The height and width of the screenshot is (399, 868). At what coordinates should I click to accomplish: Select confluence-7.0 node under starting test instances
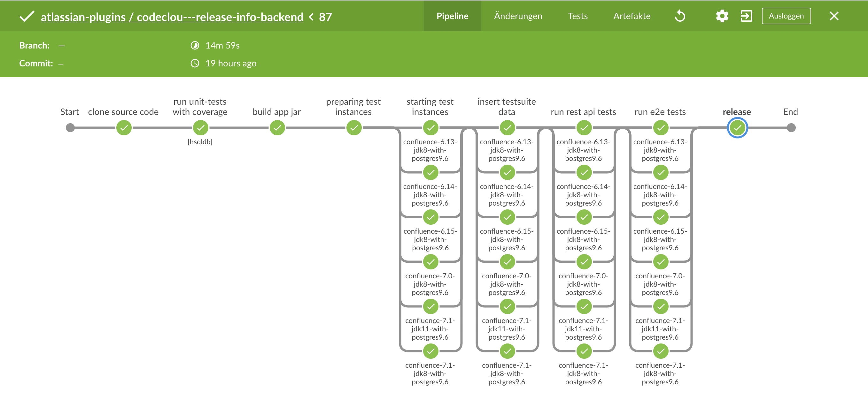pos(430,262)
